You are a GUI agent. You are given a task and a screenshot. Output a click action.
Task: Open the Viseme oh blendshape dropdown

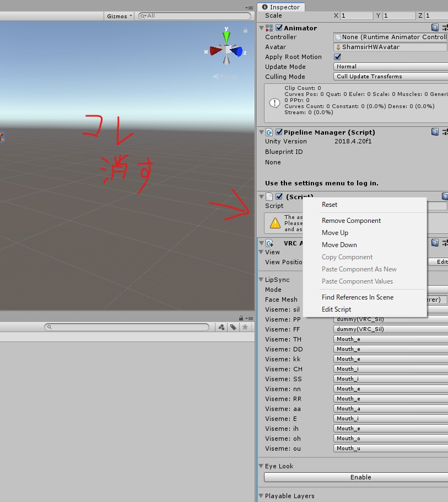pos(391,439)
